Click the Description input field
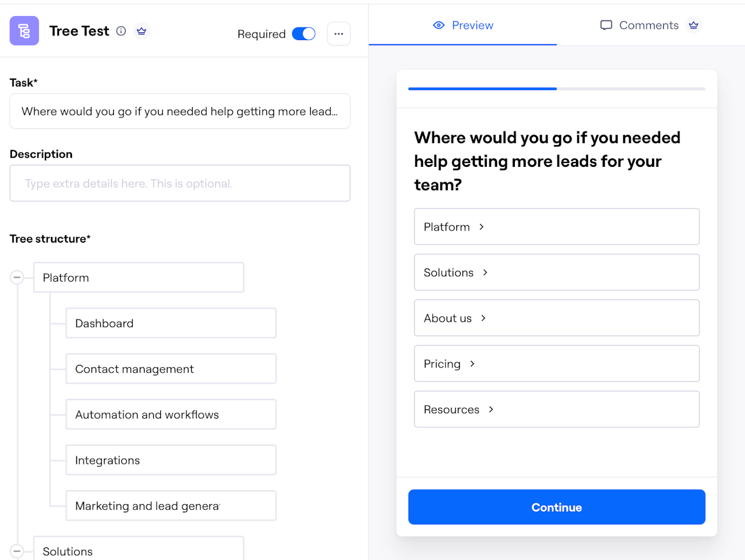 [180, 184]
